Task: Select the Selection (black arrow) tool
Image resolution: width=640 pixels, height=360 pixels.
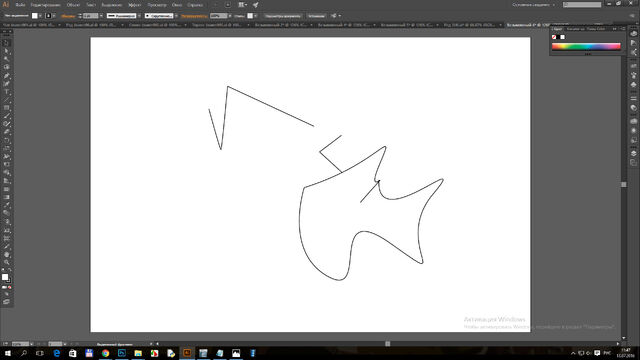Action: coord(7,43)
